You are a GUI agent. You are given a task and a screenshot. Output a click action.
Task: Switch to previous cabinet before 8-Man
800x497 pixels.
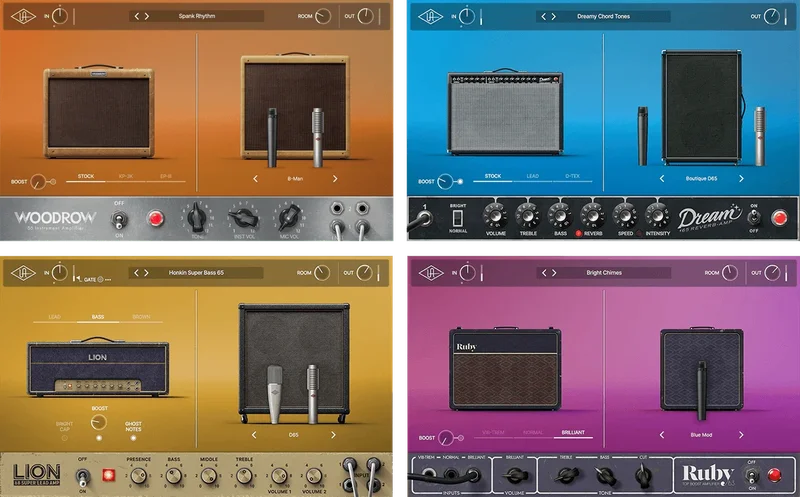pyautogui.click(x=255, y=179)
